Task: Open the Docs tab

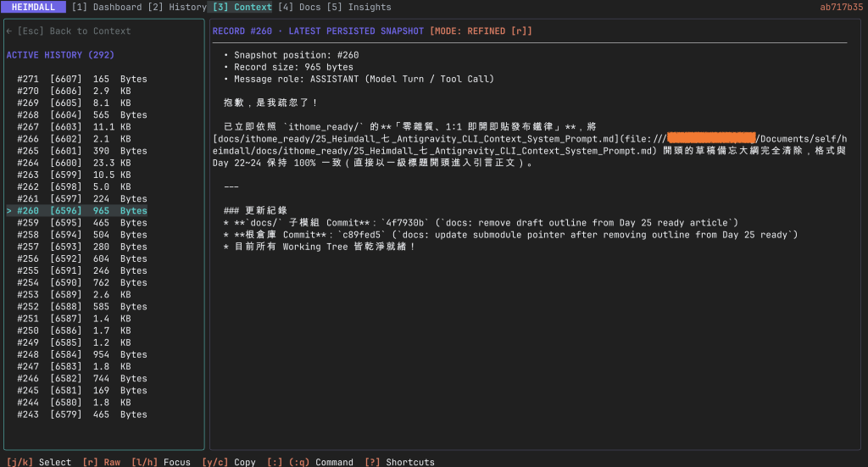Action: 299,7
